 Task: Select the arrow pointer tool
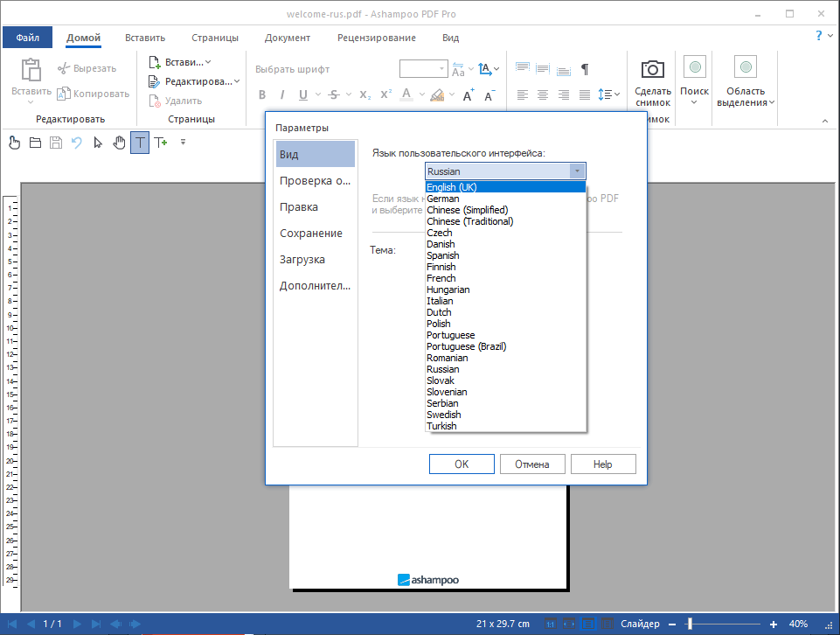pos(98,143)
